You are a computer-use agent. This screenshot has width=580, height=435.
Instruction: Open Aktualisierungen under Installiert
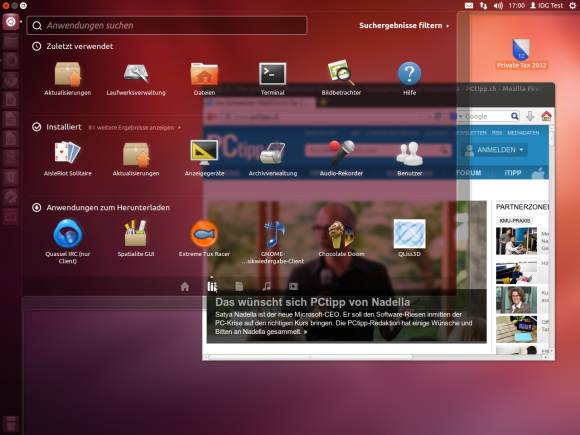pos(136,158)
